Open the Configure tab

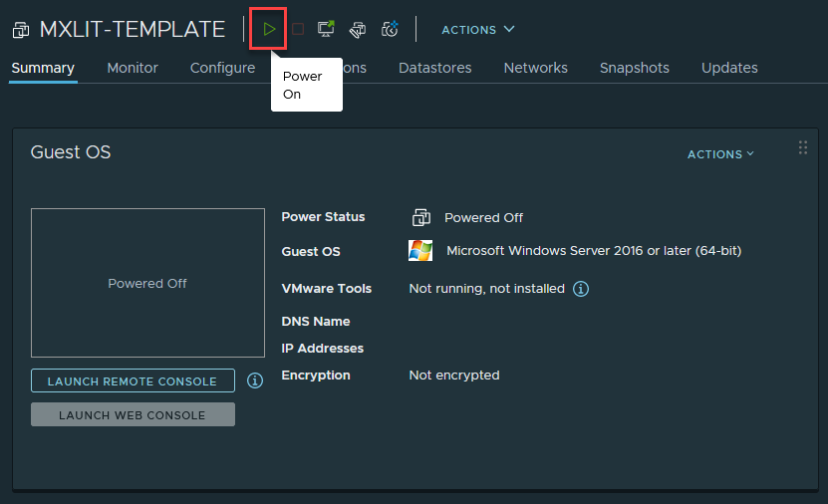[222, 68]
